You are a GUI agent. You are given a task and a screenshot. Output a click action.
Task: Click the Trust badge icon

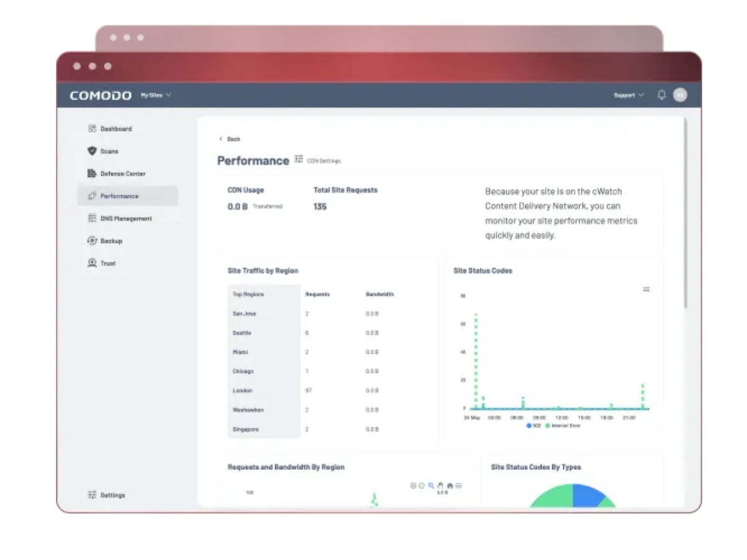92,263
